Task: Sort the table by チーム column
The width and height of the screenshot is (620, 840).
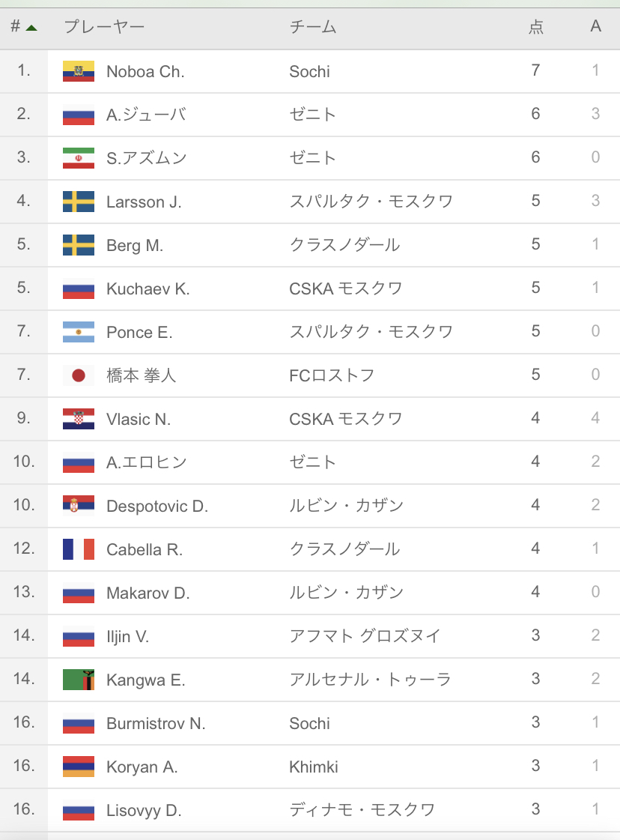Action: pyautogui.click(x=313, y=27)
